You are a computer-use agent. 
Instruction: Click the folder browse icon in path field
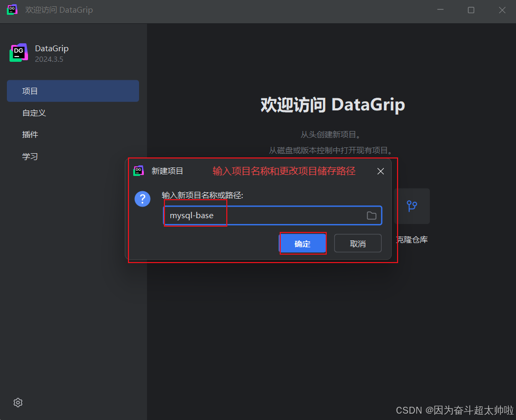pyautogui.click(x=372, y=216)
